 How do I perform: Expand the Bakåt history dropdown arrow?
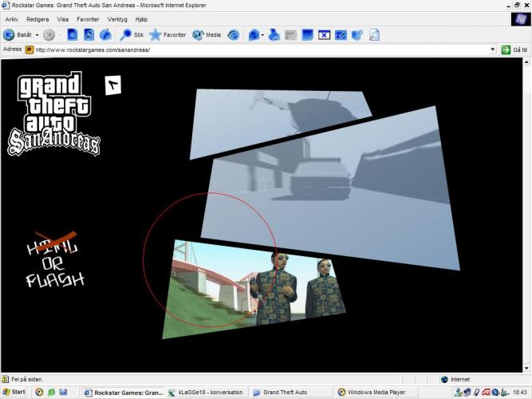tap(37, 35)
